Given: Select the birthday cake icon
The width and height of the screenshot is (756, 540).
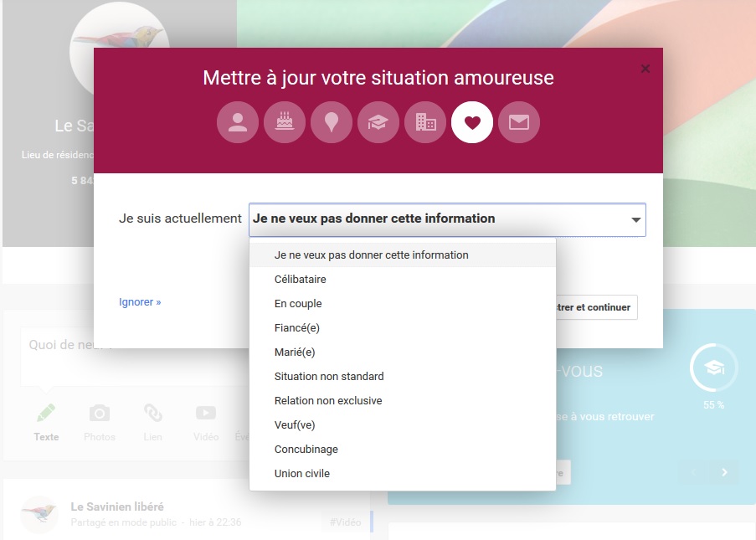Looking at the screenshot, I should pyautogui.click(x=284, y=122).
